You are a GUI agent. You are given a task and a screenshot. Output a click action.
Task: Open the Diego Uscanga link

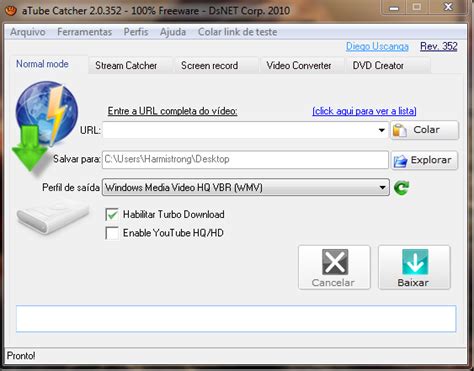click(377, 46)
